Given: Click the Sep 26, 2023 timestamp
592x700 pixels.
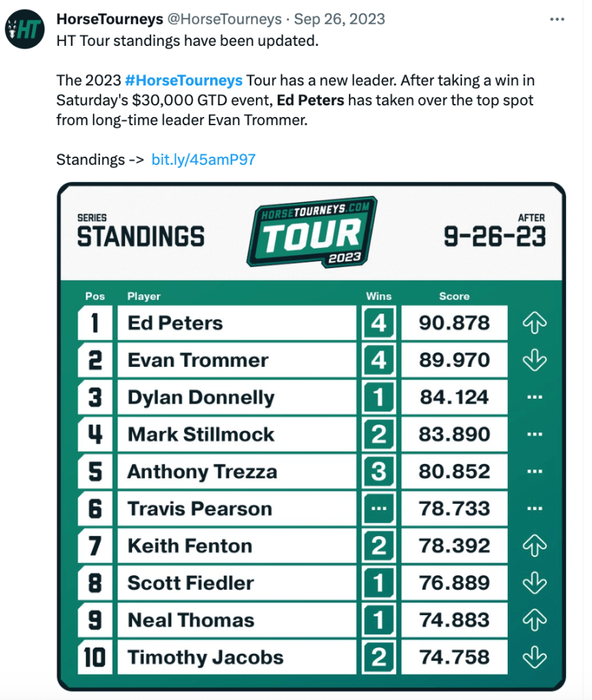Looking at the screenshot, I should click(x=339, y=19).
